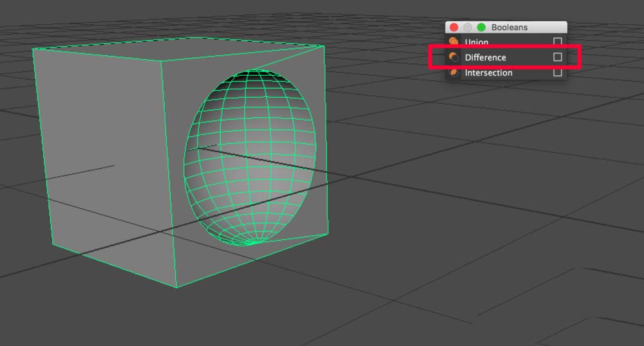Click the Union boolean icon

tap(453, 41)
